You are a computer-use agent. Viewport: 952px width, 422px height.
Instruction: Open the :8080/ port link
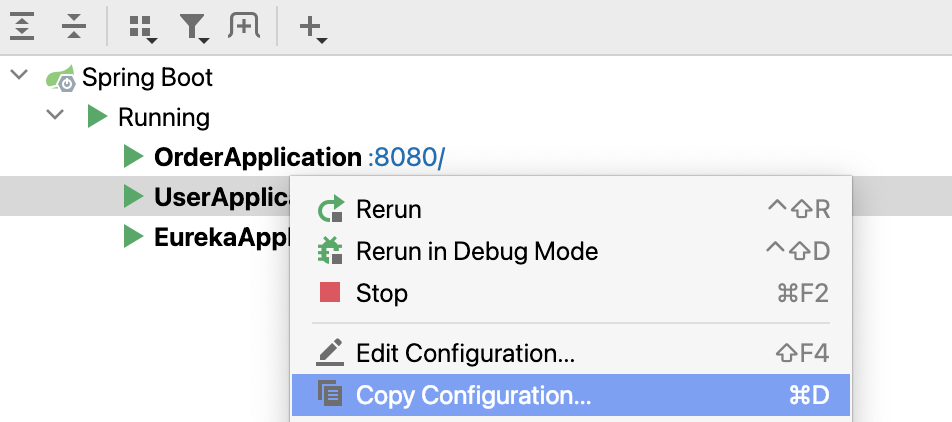(x=406, y=157)
